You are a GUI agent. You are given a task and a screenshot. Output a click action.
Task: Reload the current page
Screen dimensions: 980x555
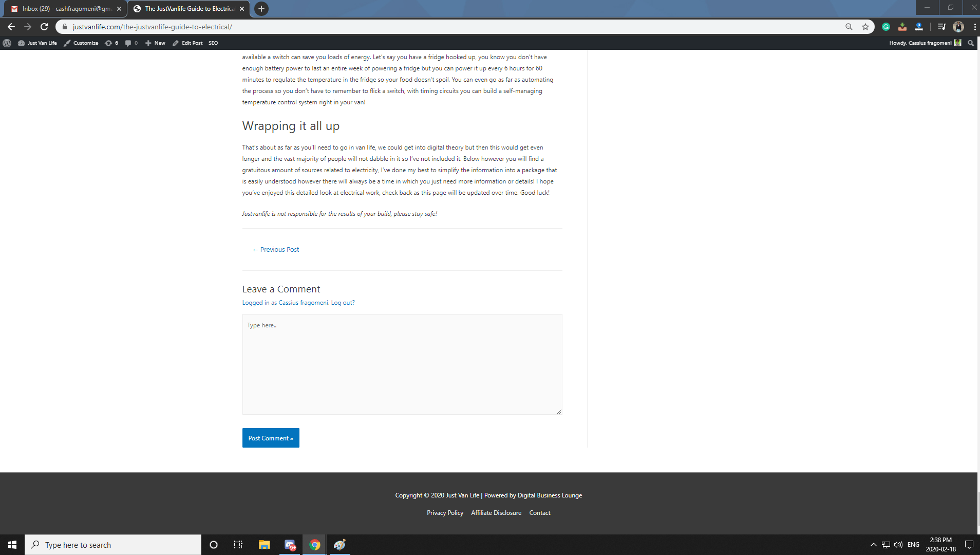pos(44,27)
